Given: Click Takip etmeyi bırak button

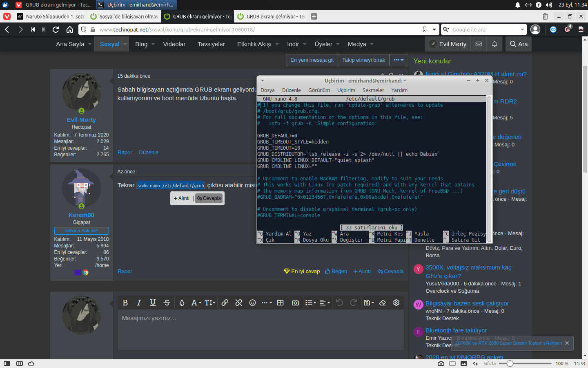Looking at the screenshot, I should coord(363,60).
